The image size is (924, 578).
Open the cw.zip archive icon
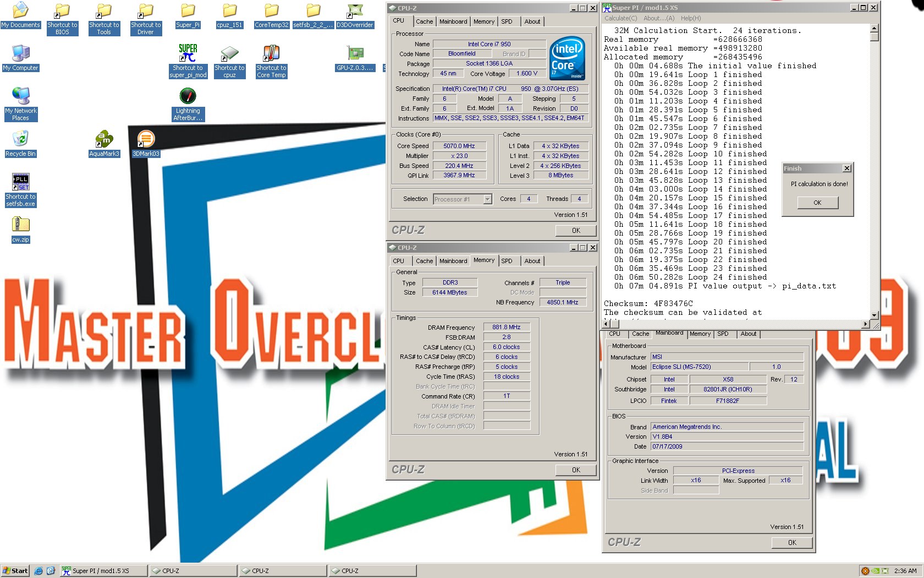(20, 230)
